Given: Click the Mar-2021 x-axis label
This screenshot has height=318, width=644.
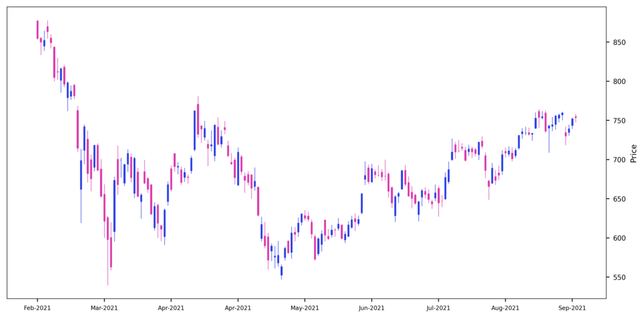Looking at the screenshot, I should click(x=104, y=308).
